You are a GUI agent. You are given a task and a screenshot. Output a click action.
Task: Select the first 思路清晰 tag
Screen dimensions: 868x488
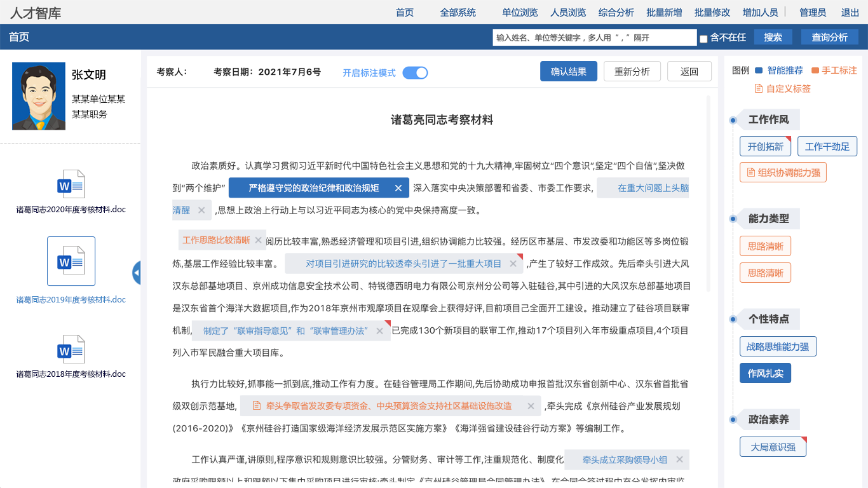click(765, 246)
